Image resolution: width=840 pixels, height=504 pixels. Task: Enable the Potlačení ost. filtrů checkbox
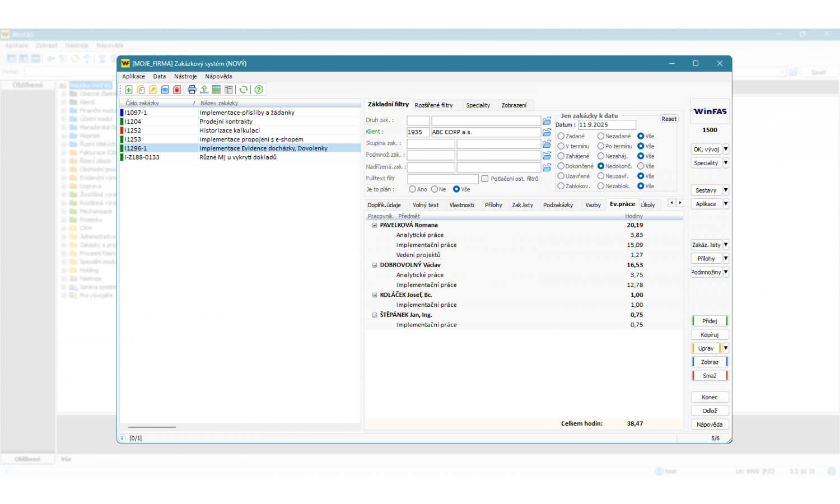485,179
